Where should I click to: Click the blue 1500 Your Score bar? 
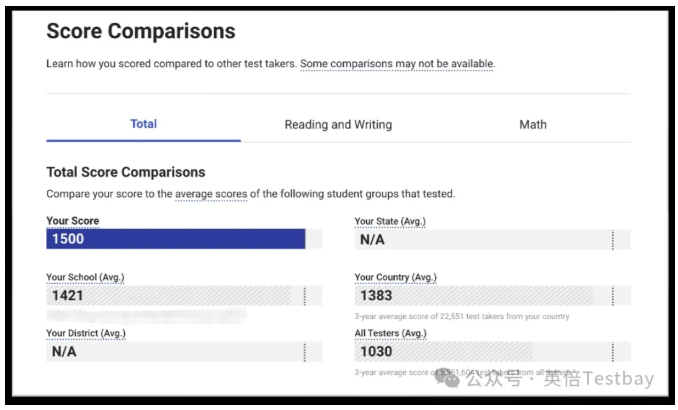coord(175,240)
